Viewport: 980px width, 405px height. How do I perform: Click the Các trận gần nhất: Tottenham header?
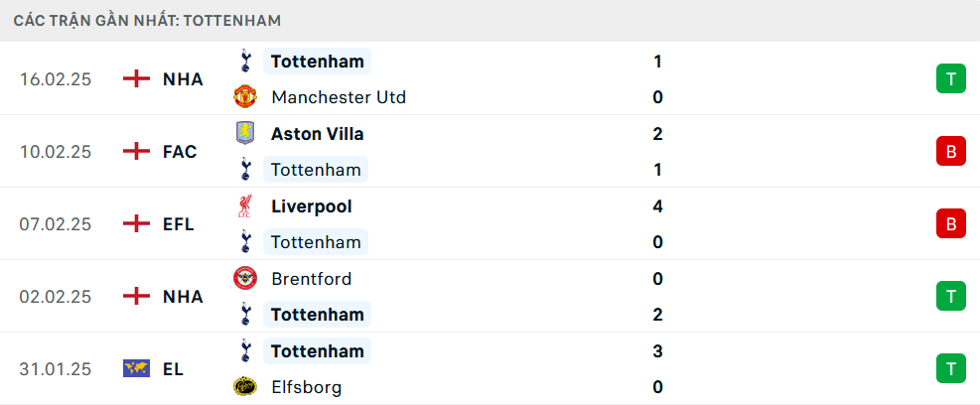[148, 21]
